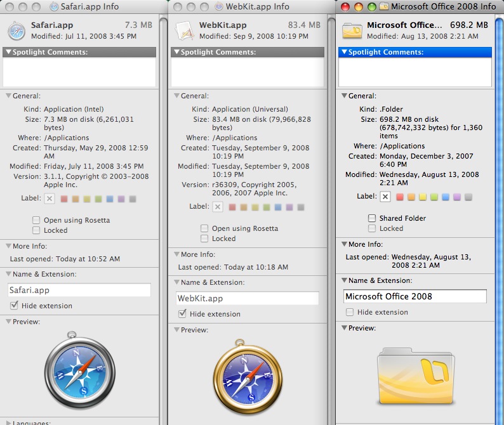Collapse General section in Microsoft Office window
Viewport: 504px width, 425px height.
(345, 95)
